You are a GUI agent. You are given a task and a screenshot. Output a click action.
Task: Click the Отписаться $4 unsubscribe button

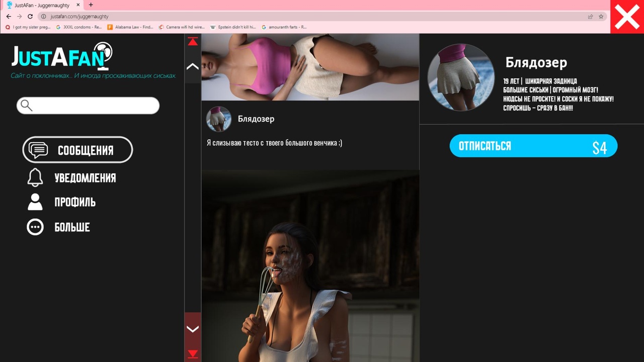(533, 146)
